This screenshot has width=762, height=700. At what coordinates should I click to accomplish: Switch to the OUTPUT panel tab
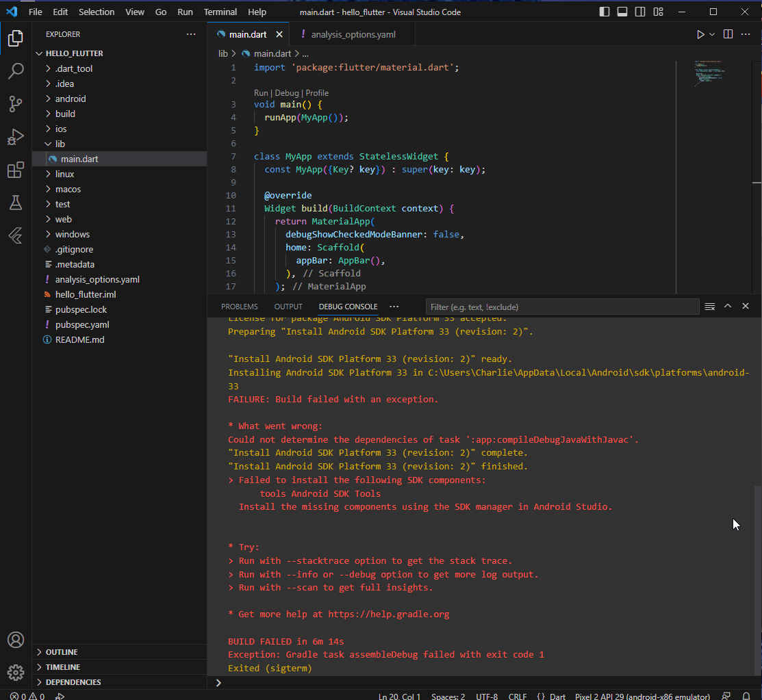coord(288,307)
